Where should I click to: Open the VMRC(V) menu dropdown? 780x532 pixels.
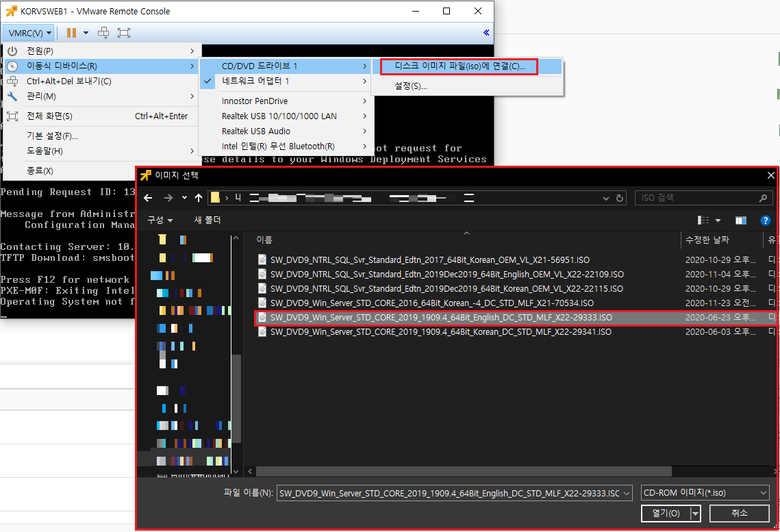(29, 33)
